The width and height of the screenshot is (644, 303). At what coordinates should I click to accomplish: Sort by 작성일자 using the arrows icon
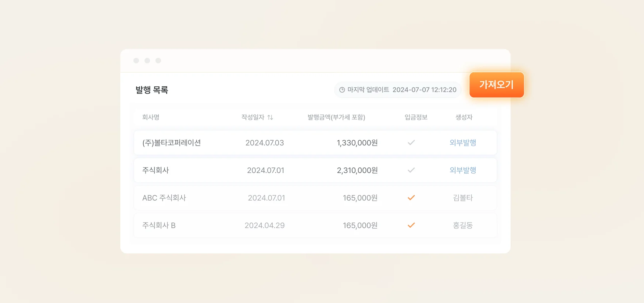click(270, 118)
